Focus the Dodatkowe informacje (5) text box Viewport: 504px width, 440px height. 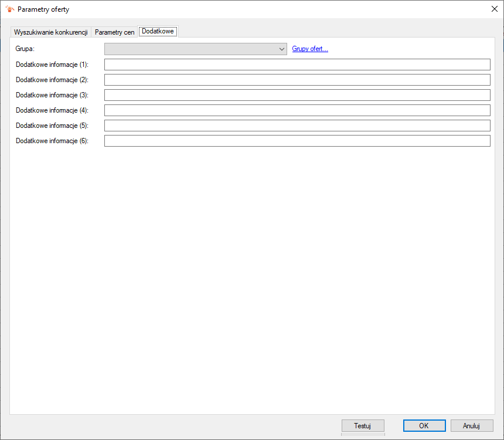pos(297,126)
